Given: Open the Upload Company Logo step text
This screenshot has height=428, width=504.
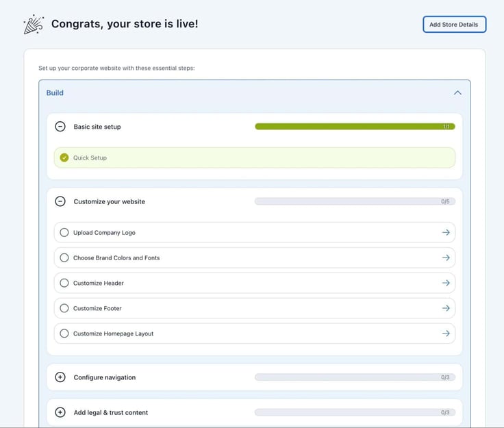Looking at the screenshot, I should 104,233.
